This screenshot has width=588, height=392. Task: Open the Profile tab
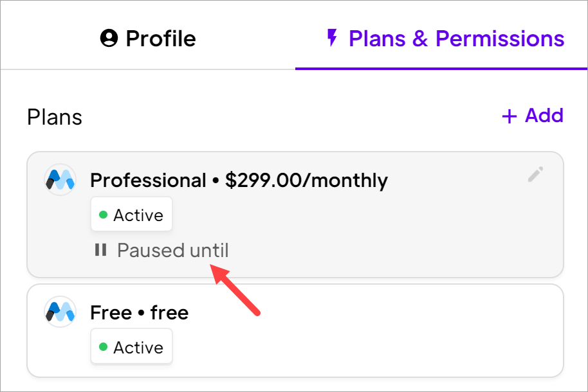tap(148, 38)
